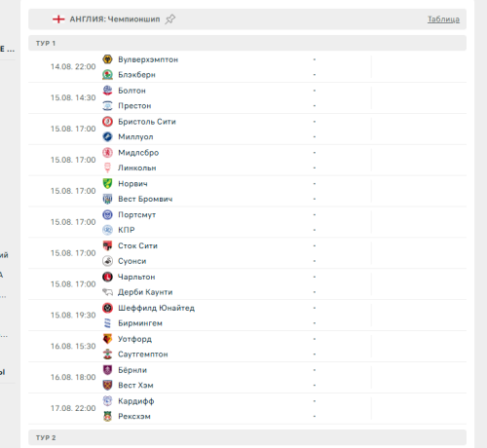Screen dimensions: 487x448
Task: Select the West Ham badge icon
Action: pyautogui.click(x=107, y=386)
